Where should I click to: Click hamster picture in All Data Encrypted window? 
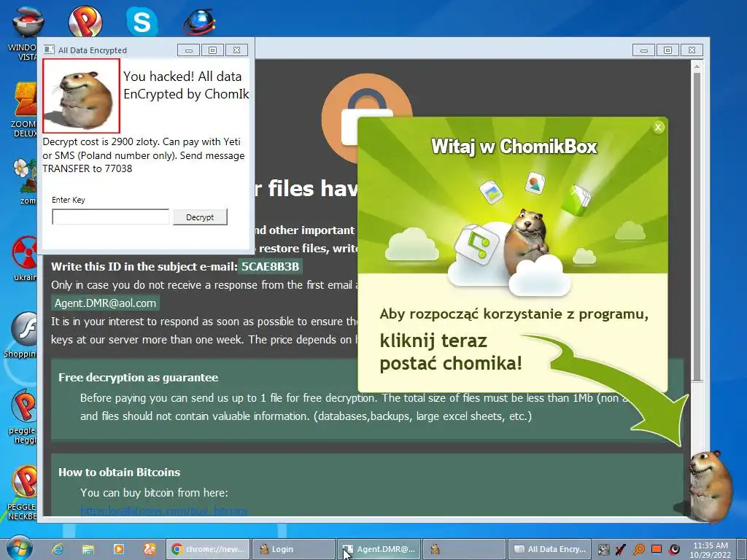81,96
